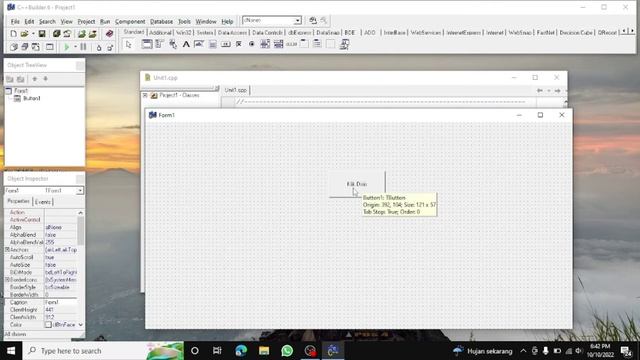Image resolution: width=640 pixels, height=360 pixels.
Task: Open the Help contents book icon
Action: tap(109, 34)
